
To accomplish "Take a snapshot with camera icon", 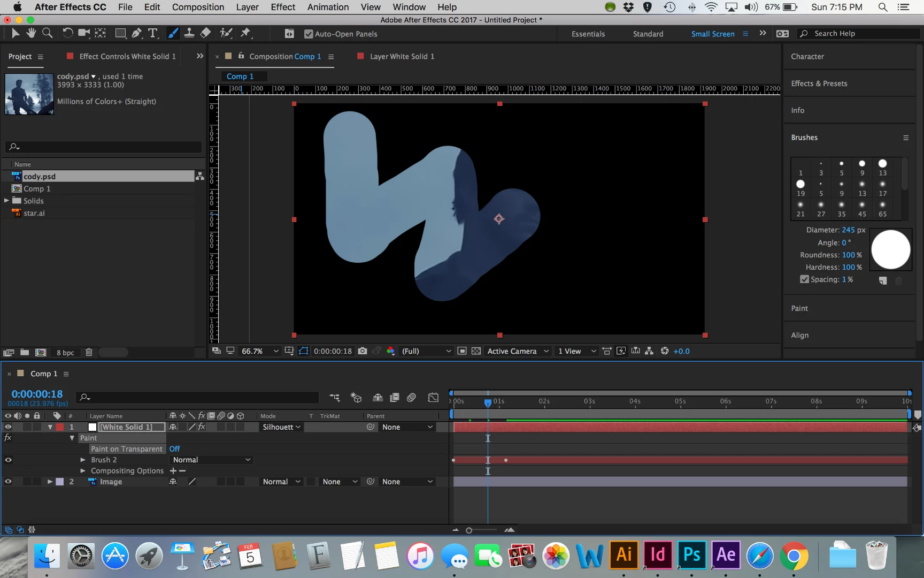I will pyautogui.click(x=363, y=351).
